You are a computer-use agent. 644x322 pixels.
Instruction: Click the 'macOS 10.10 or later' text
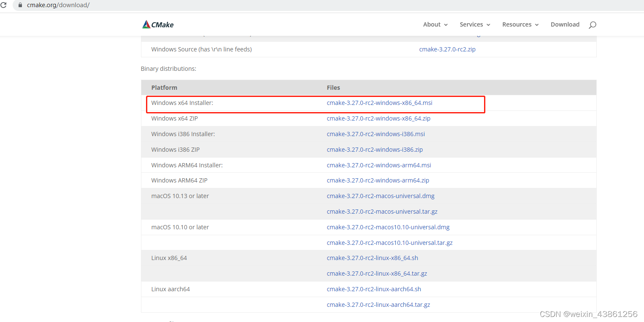click(180, 227)
